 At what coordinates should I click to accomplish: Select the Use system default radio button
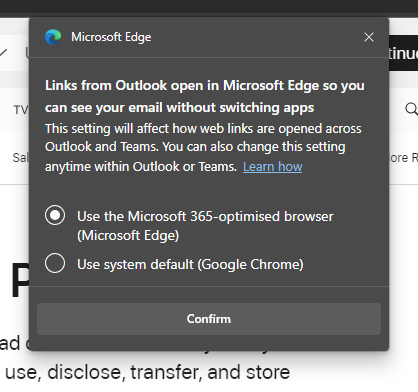click(x=55, y=263)
